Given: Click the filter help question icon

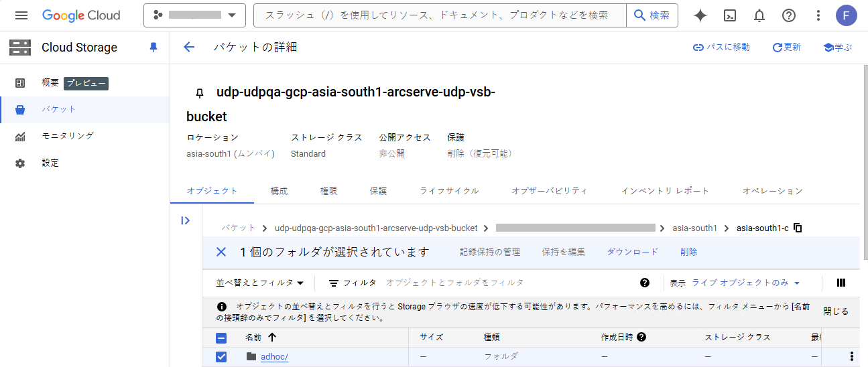Looking at the screenshot, I should pos(645,283).
